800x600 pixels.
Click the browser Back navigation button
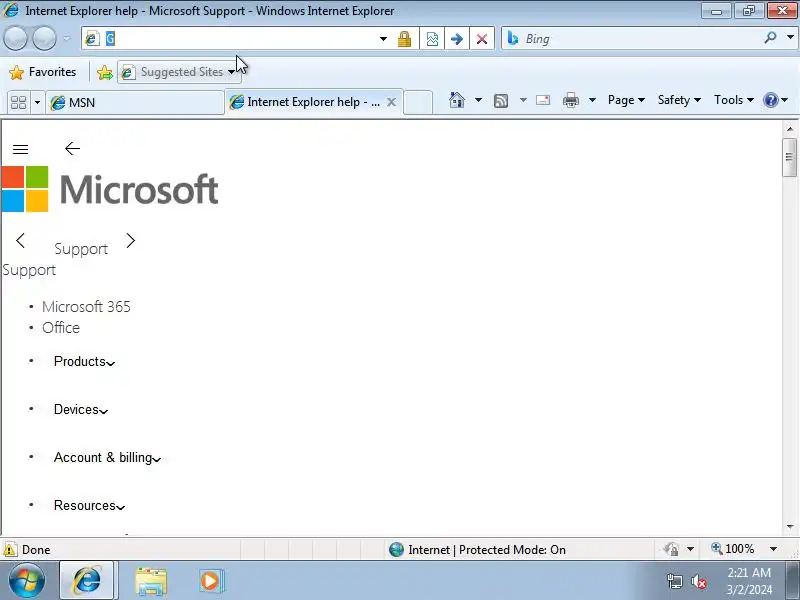pyautogui.click(x=15, y=39)
